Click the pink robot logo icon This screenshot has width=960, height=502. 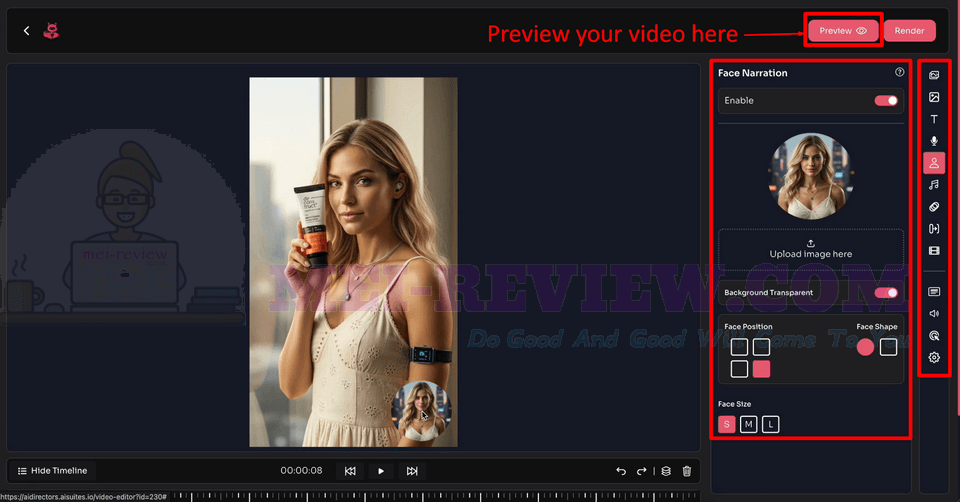point(51,31)
